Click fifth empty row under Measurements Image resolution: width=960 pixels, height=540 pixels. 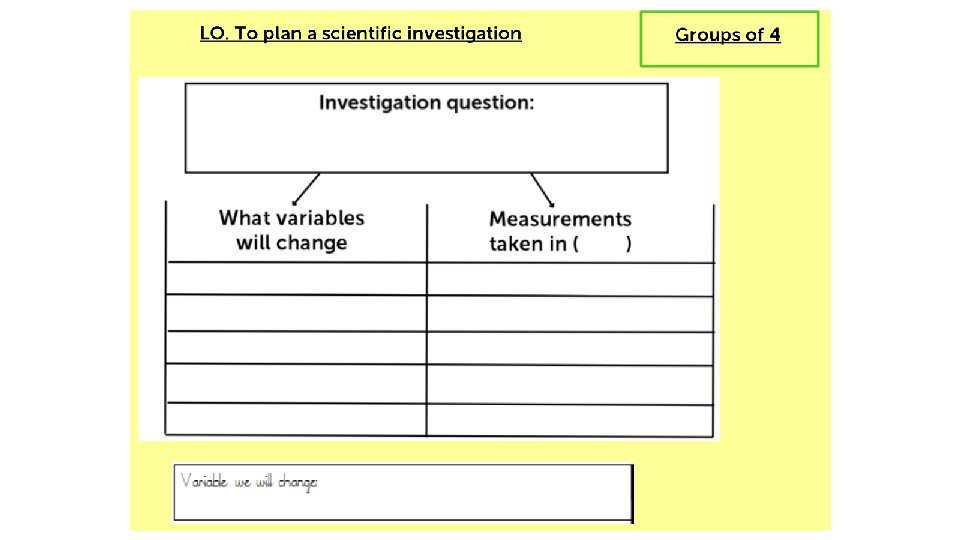tap(570, 421)
